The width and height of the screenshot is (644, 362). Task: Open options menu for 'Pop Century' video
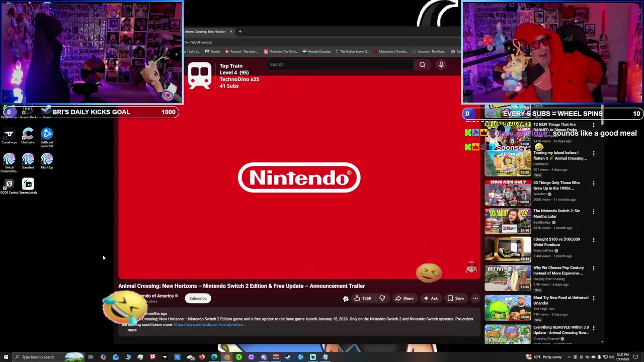594,268
